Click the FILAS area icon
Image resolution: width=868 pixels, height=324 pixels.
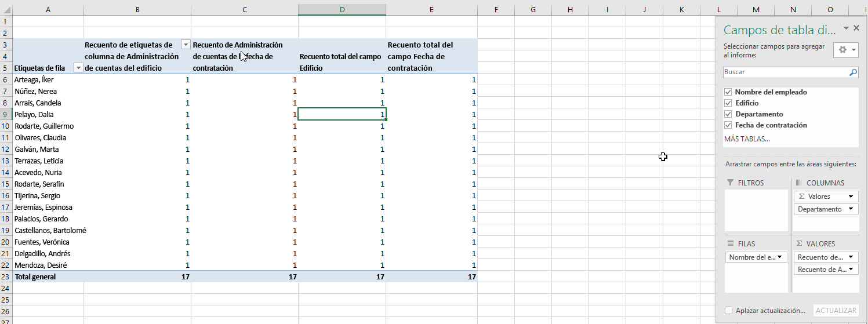pos(730,243)
